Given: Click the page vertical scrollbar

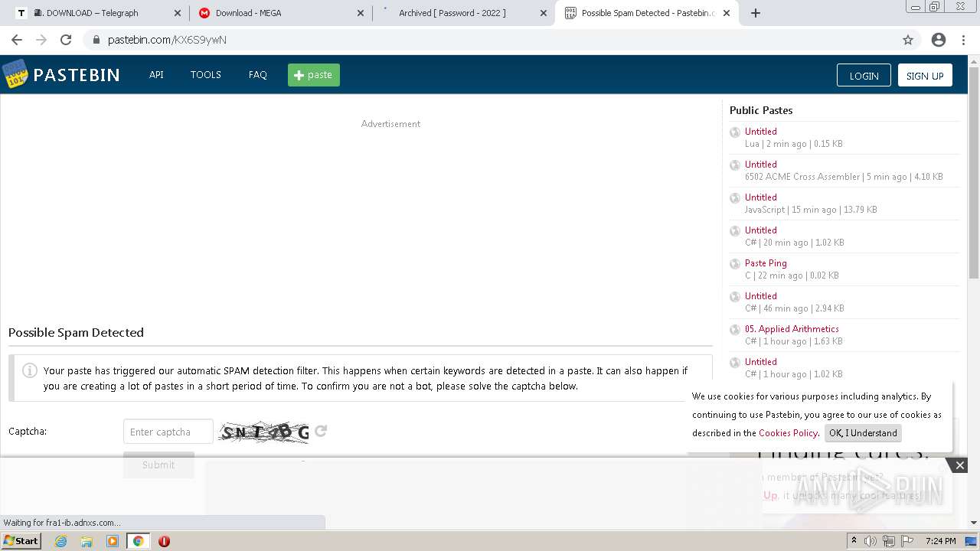Looking at the screenshot, I should pyautogui.click(x=973, y=172).
